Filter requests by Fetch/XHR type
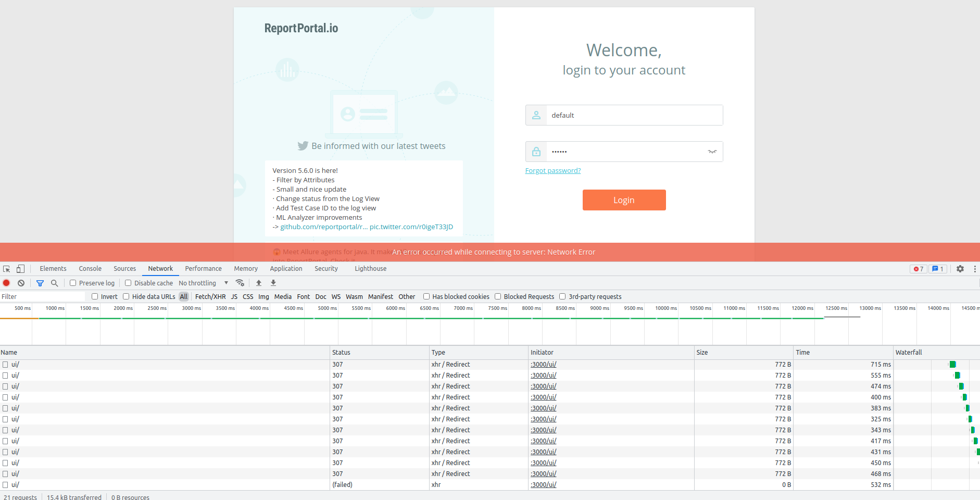Image resolution: width=980 pixels, height=500 pixels. click(x=210, y=296)
